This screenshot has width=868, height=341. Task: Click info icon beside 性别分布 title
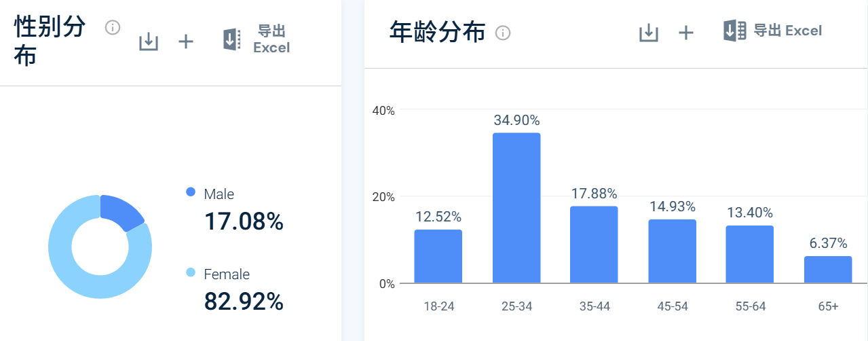click(x=113, y=28)
